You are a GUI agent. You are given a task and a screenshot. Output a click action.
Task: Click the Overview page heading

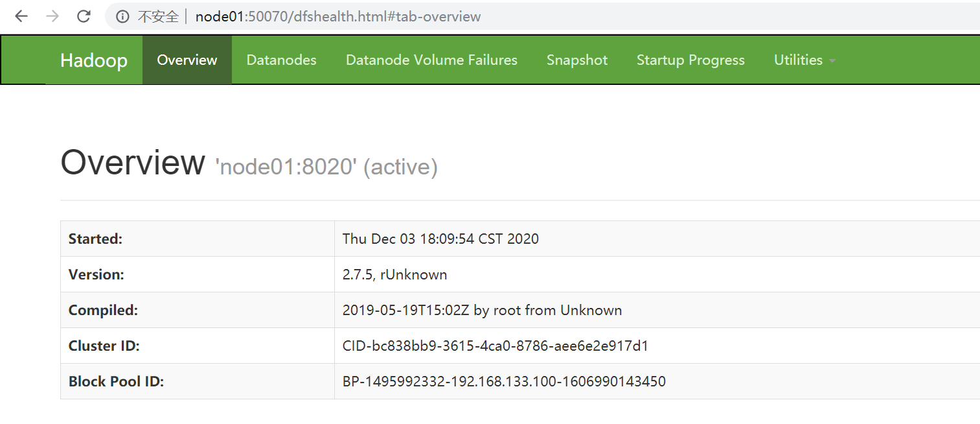tap(133, 162)
